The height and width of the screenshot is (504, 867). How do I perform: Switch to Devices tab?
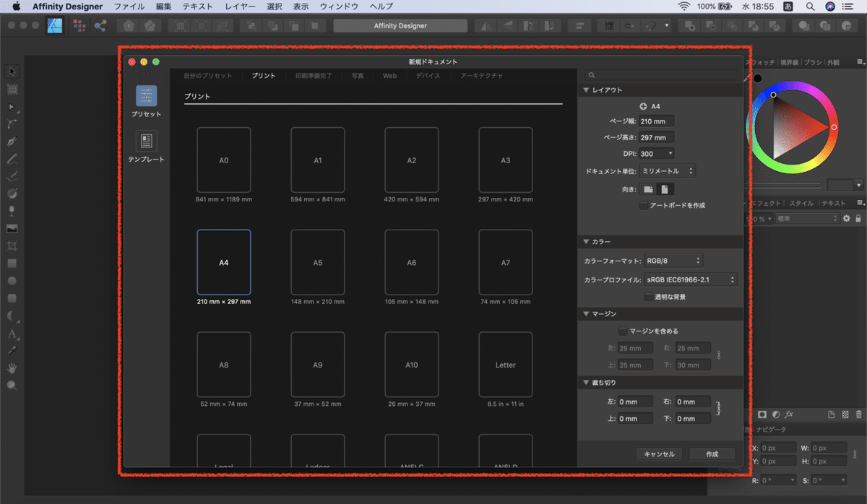tap(427, 76)
